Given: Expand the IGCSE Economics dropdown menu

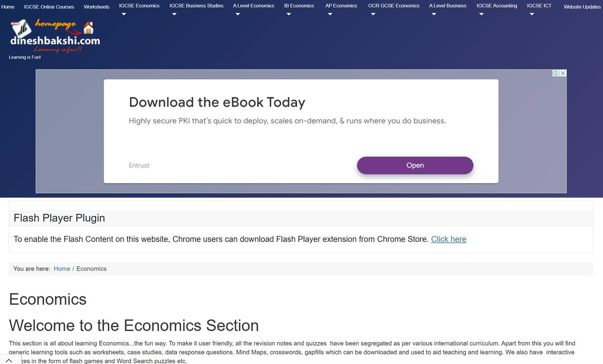Looking at the screenshot, I should (124, 14).
